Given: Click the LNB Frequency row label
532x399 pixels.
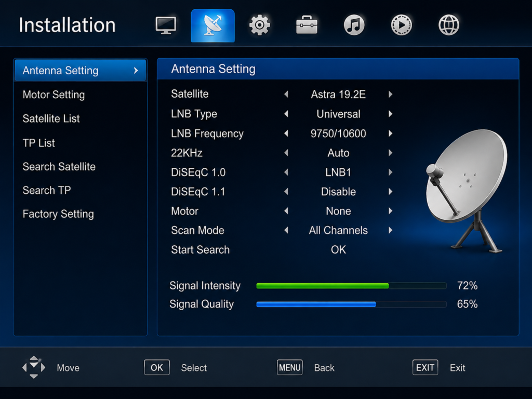Looking at the screenshot, I should pos(207,134).
